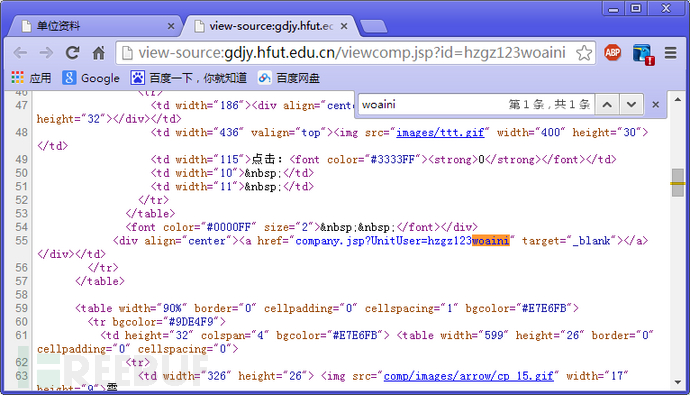Screen dimensions: 690x395
Task: Go to the home page icon
Action: 99,53
